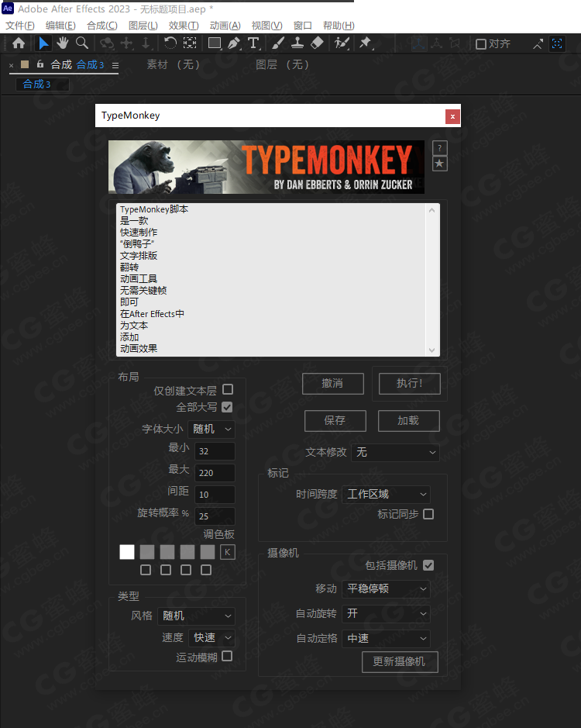Image resolution: width=581 pixels, height=728 pixels.
Task: Enable 仅创建文本层 checkbox
Action: [228, 389]
